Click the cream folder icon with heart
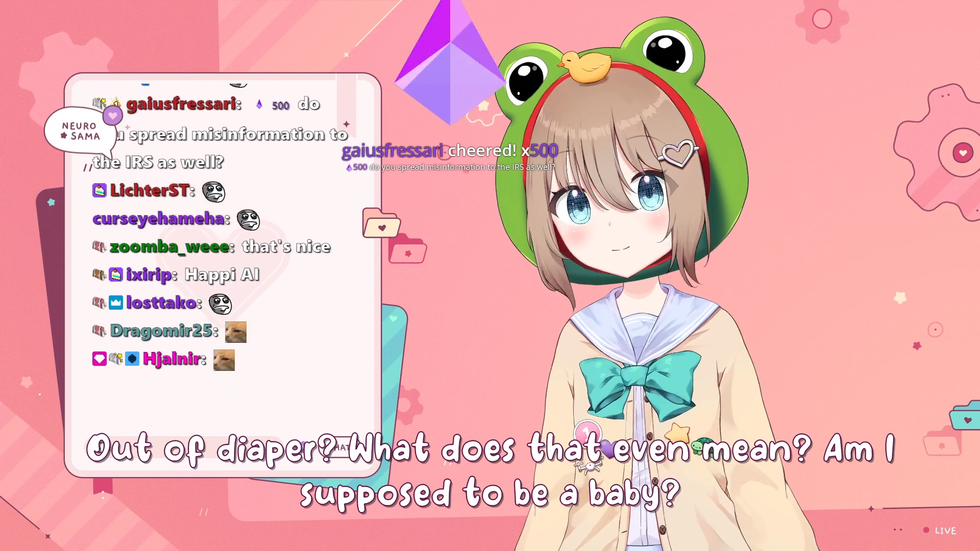The width and height of the screenshot is (980, 551). (x=381, y=223)
